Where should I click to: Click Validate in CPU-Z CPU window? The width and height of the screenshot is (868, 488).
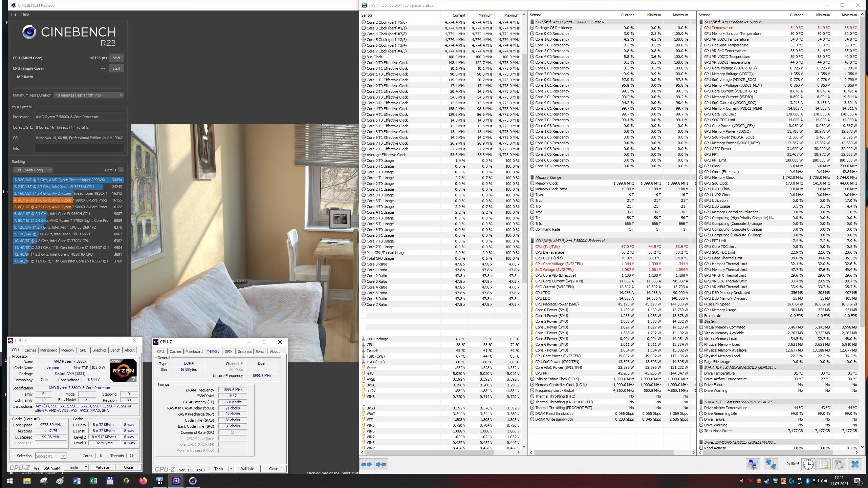point(102,467)
